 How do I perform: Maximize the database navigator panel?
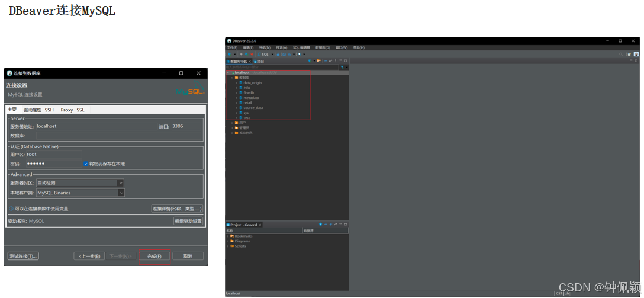(346, 61)
